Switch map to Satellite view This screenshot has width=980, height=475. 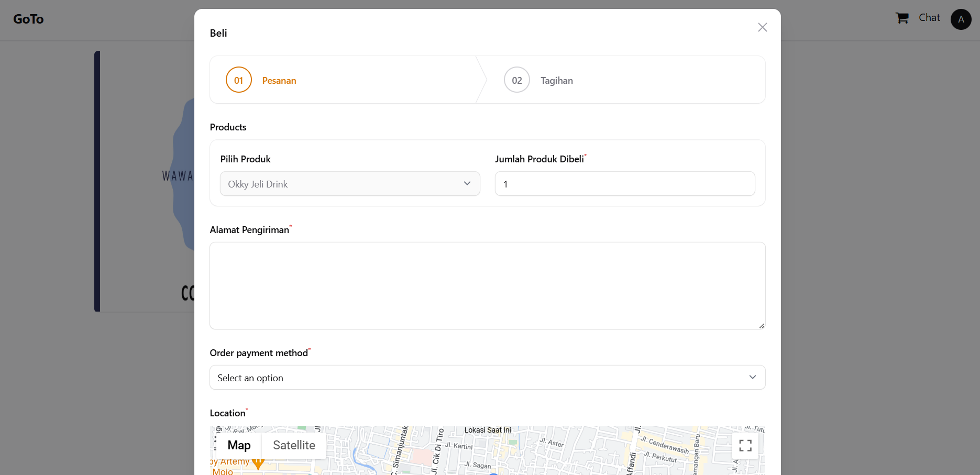pyautogui.click(x=294, y=445)
